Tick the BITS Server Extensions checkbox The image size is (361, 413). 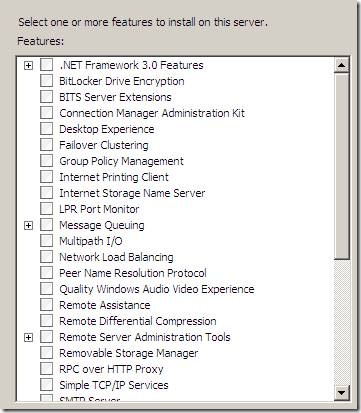point(46,97)
